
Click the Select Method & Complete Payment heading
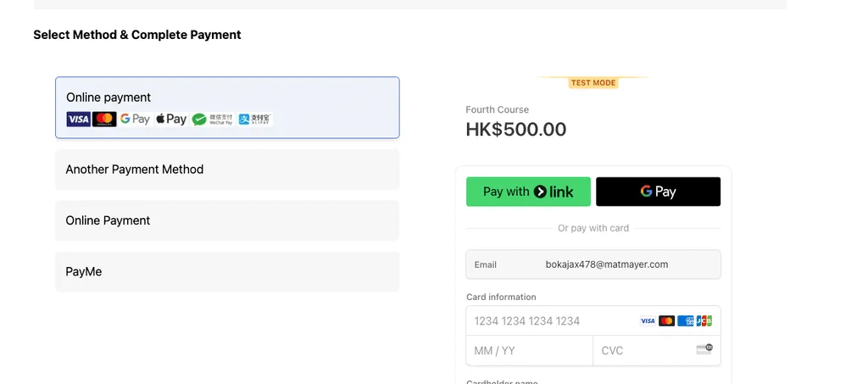click(x=137, y=35)
